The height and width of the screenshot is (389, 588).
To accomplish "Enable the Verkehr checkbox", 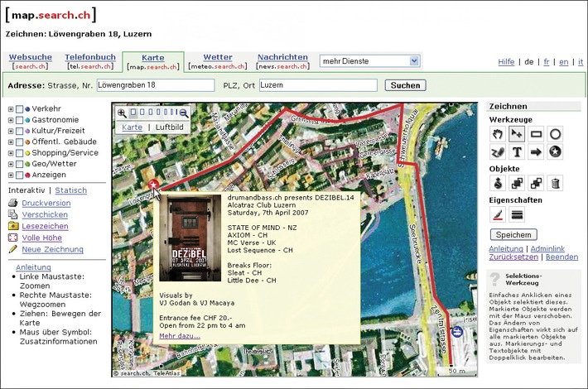I will pyautogui.click(x=20, y=108).
